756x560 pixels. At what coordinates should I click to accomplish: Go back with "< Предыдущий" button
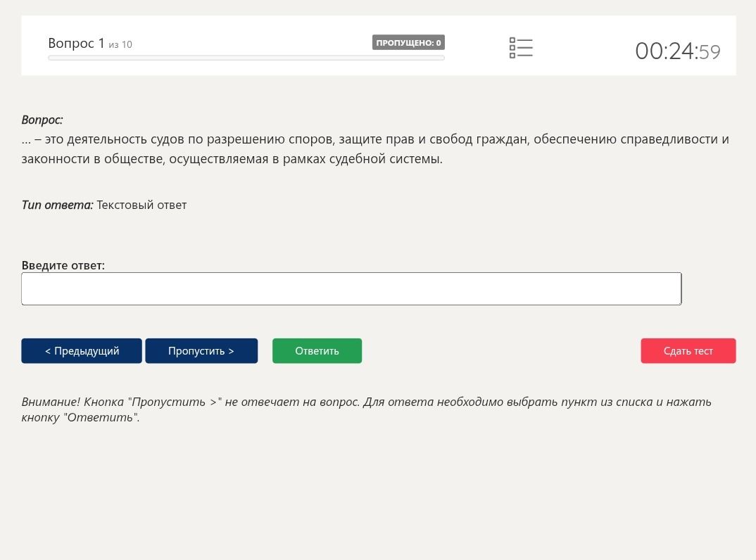tap(82, 351)
